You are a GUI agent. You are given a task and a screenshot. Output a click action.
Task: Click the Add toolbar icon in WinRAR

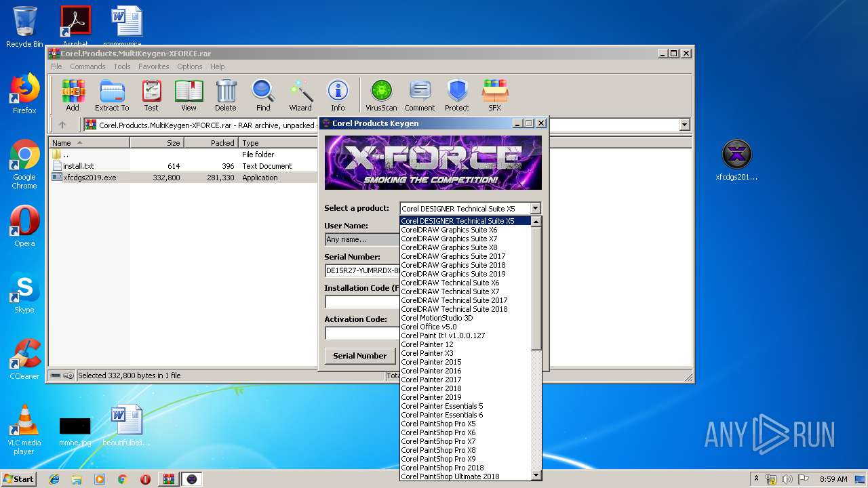tap(73, 95)
